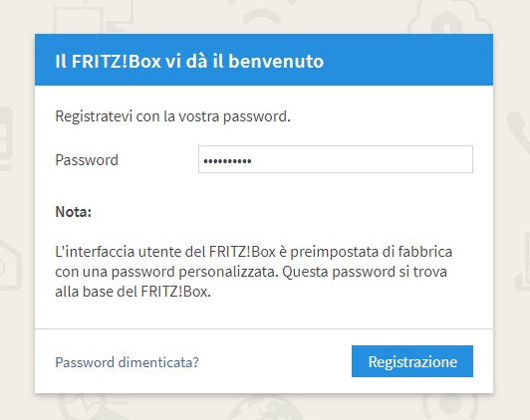Image resolution: width=530 pixels, height=420 pixels.
Task: Click the faded globe icon below the dialog
Action: point(265,407)
